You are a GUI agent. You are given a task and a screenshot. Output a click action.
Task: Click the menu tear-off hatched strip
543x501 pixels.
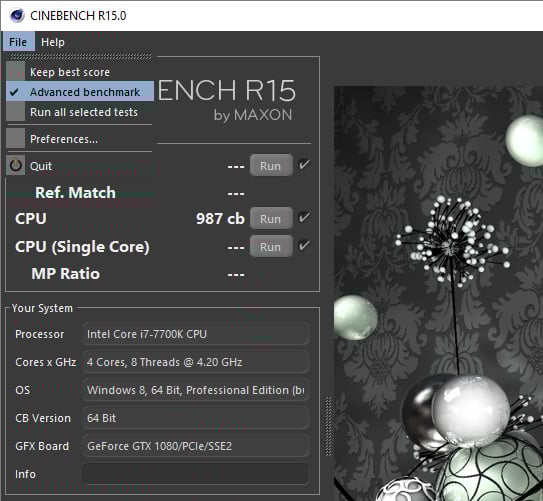coord(80,57)
